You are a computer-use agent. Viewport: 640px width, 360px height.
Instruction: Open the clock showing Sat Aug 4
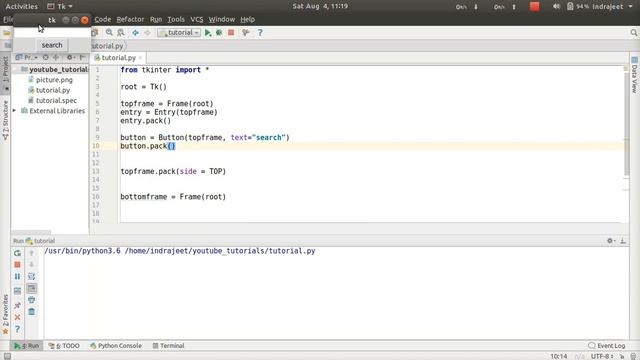click(320, 6)
